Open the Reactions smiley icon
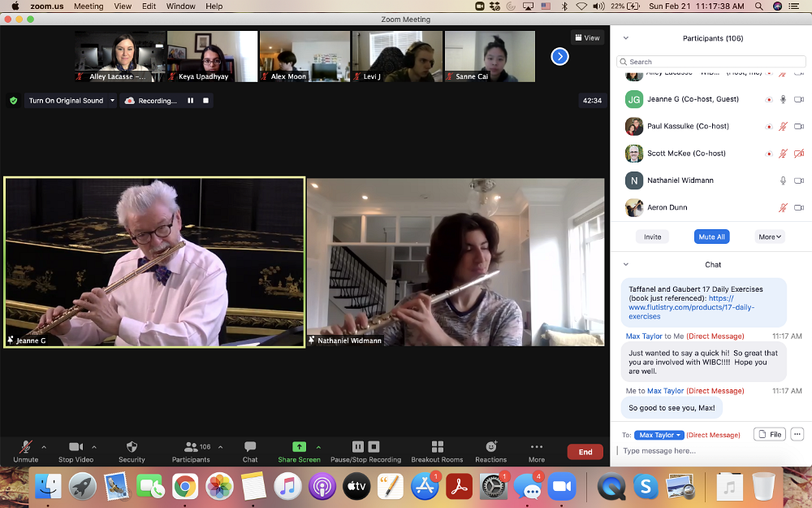Image resolution: width=812 pixels, height=508 pixels. tap(491, 446)
